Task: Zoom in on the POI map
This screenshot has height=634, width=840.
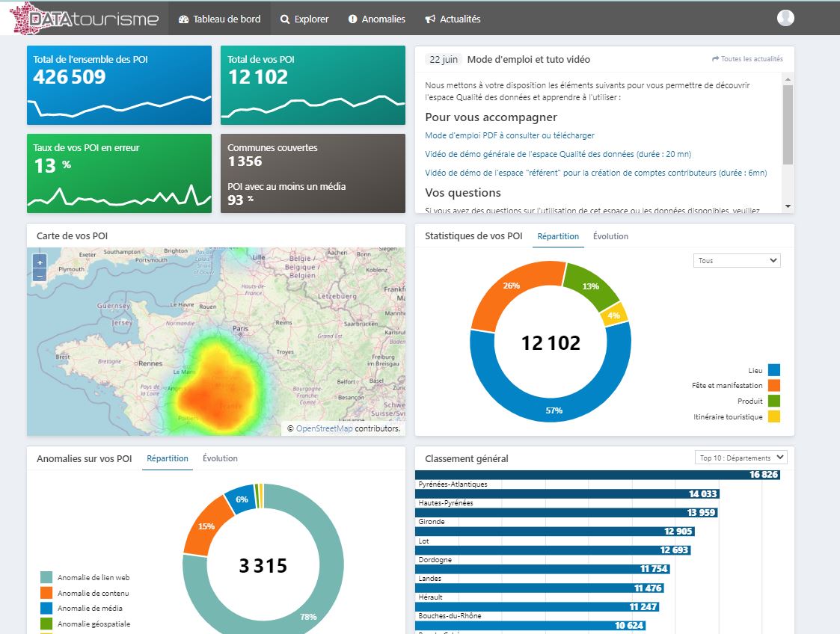Action: (x=40, y=262)
